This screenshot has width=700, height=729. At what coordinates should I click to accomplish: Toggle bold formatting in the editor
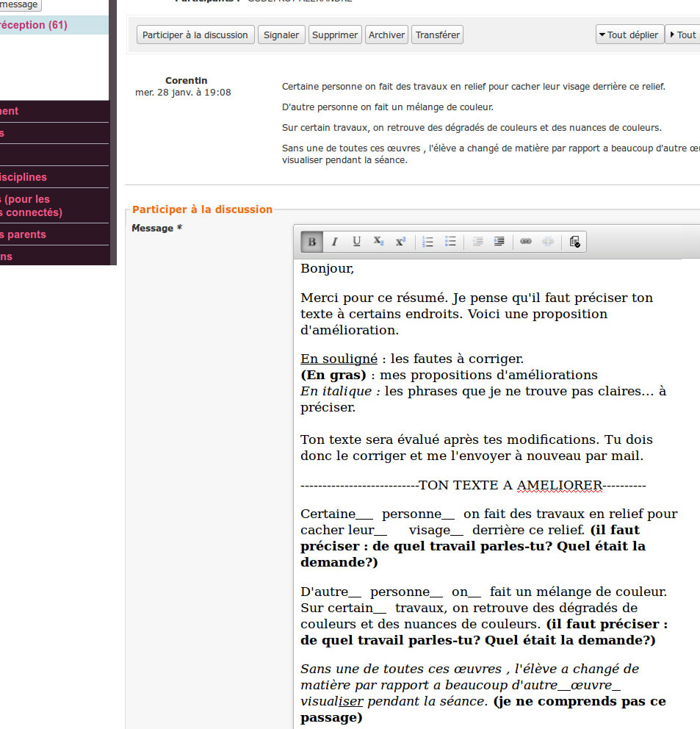tap(312, 242)
